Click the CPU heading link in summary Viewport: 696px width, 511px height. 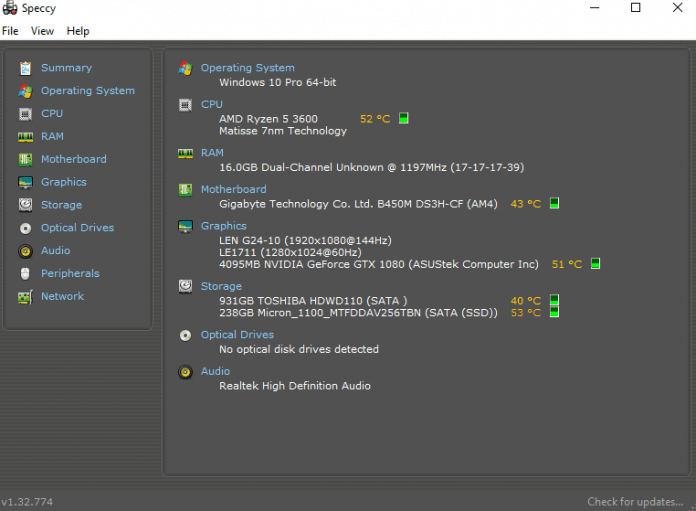tap(212, 104)
